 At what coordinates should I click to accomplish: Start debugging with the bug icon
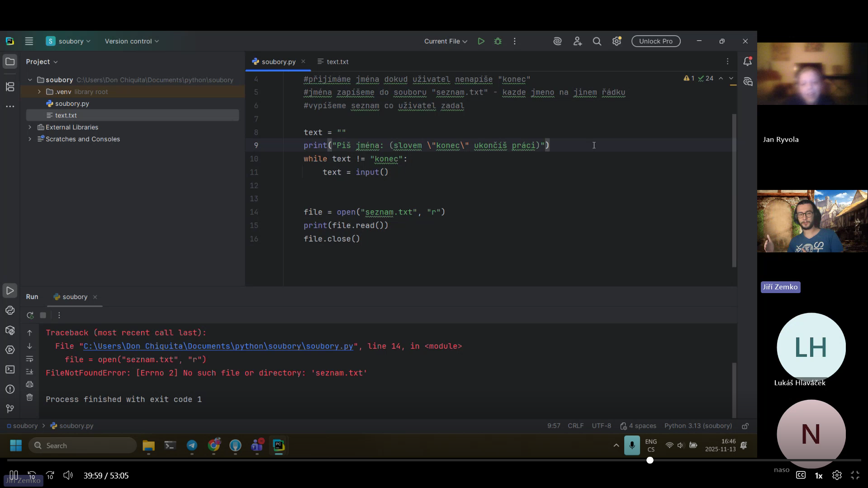[x=498, y=41]
